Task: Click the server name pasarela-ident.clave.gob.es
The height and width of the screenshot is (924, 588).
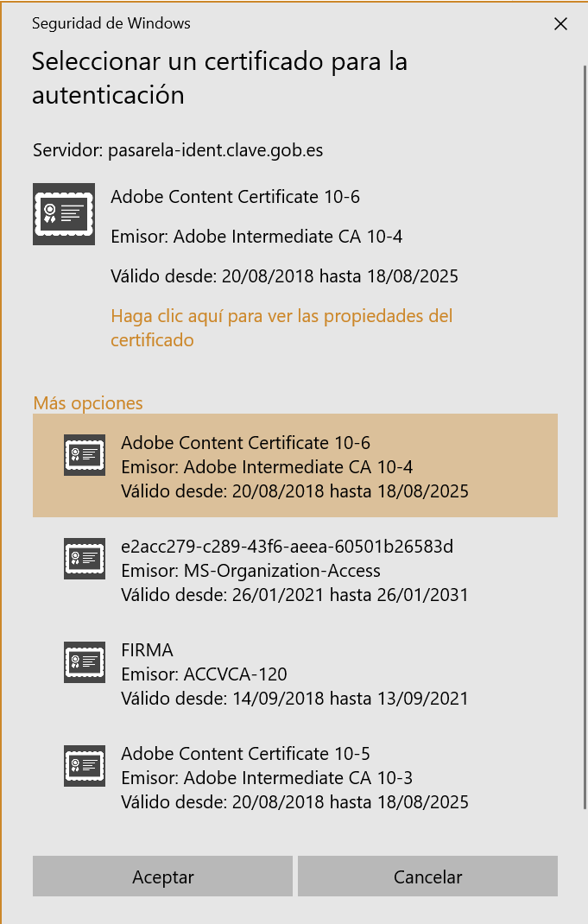Action: tap(215, 150)
